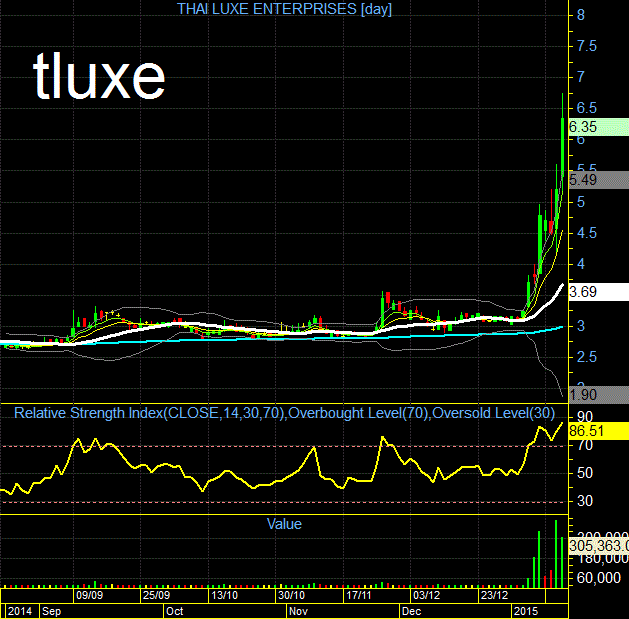Click the 6.5 price axis label
The image size is (629, 619).
coord(586,108)
